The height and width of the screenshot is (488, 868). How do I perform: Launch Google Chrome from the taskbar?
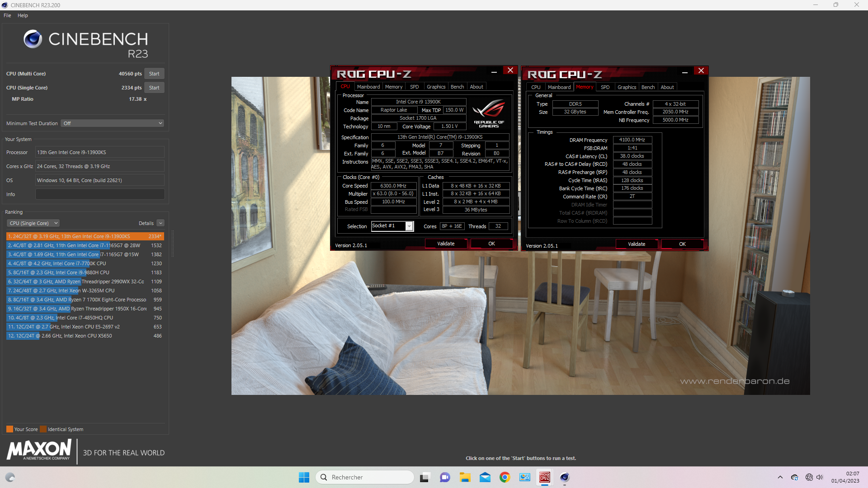(x=505, y=477)
